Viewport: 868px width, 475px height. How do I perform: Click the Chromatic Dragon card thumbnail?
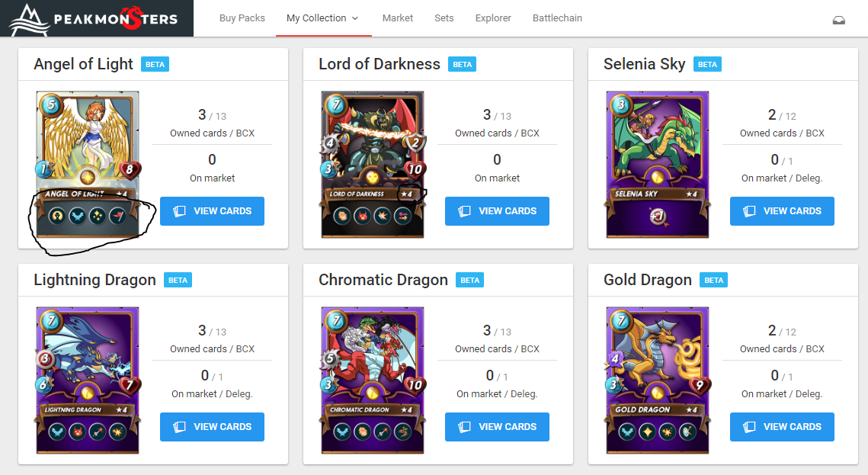point(373,380)
